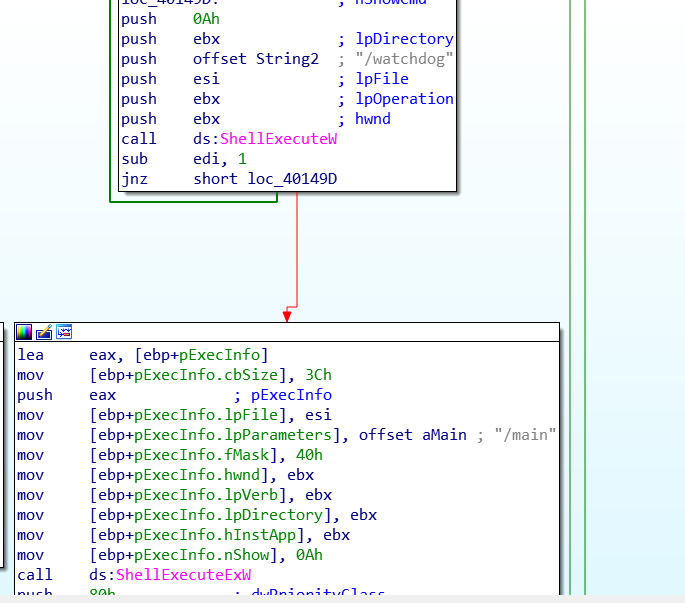Click the lea eax instruction
Image resolution: width=685 pixels, height=603 pixels.
143,355
